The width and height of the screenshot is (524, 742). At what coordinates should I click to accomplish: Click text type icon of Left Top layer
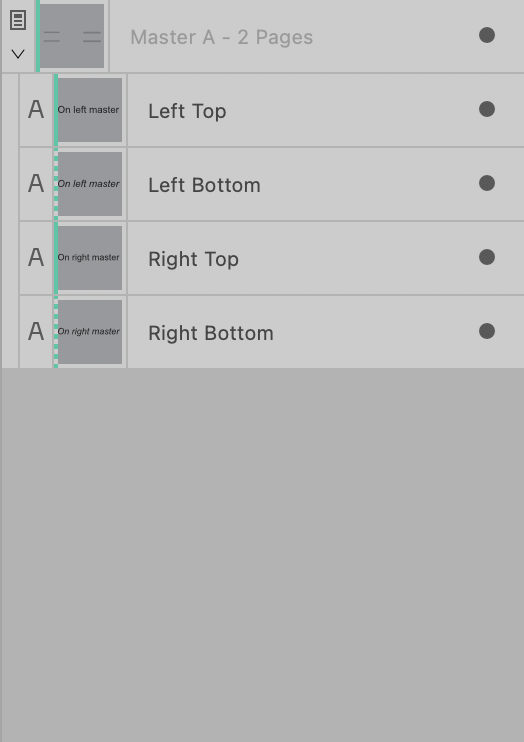(36, 109)
